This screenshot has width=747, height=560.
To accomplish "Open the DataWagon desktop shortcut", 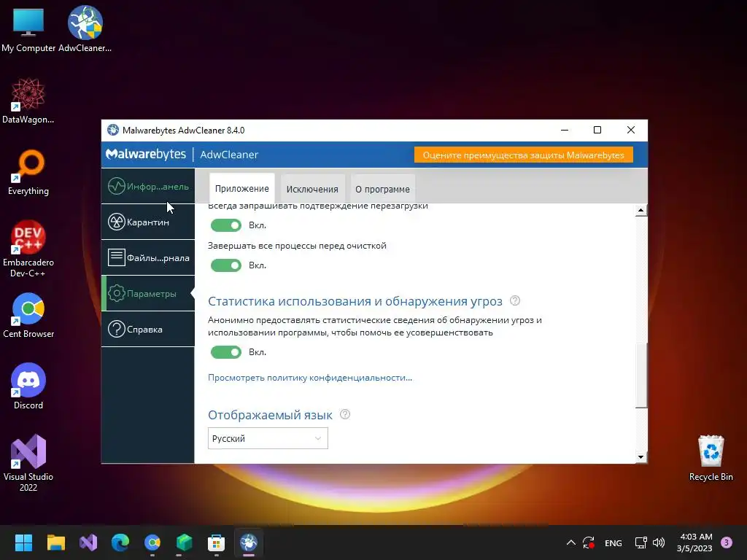I will (28, 101).
